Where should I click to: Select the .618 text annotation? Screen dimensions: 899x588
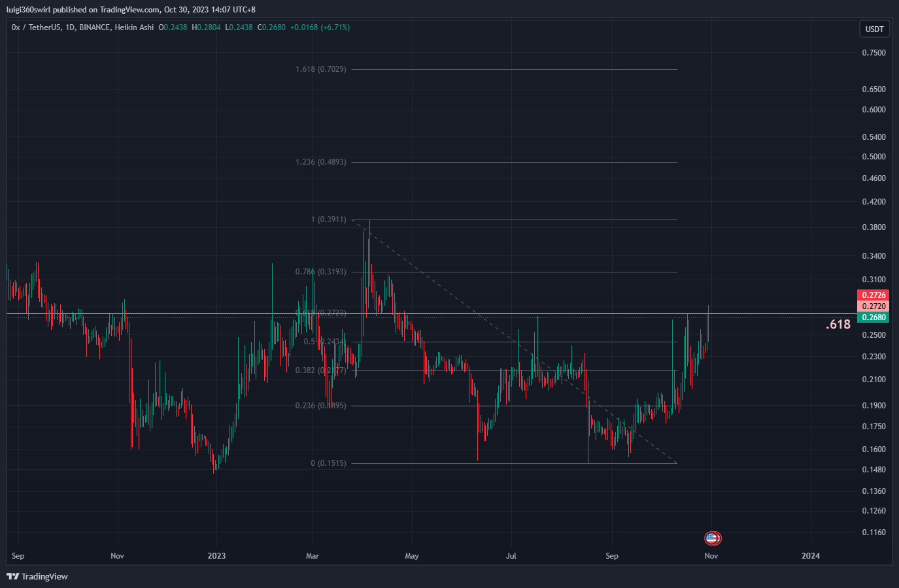pos(838,325)
